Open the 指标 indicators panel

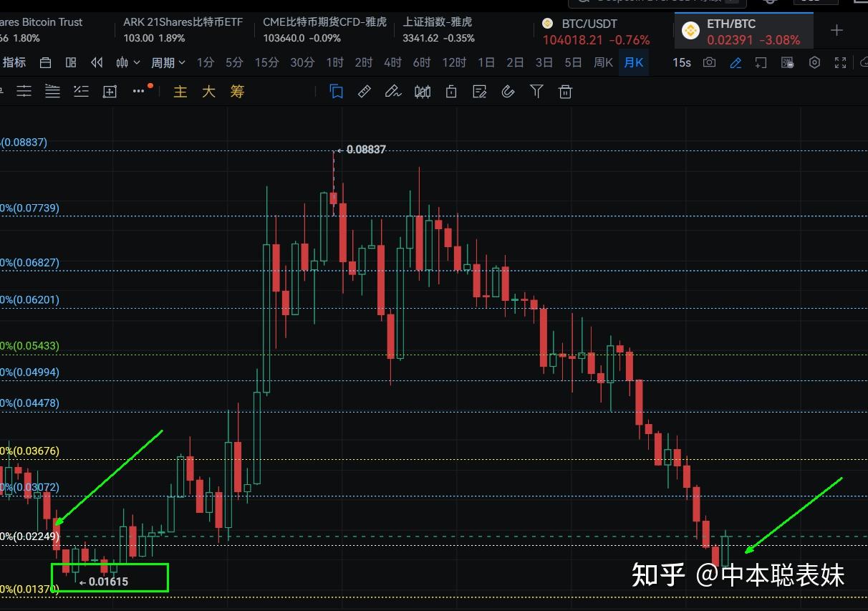click(x=14, y=62)
